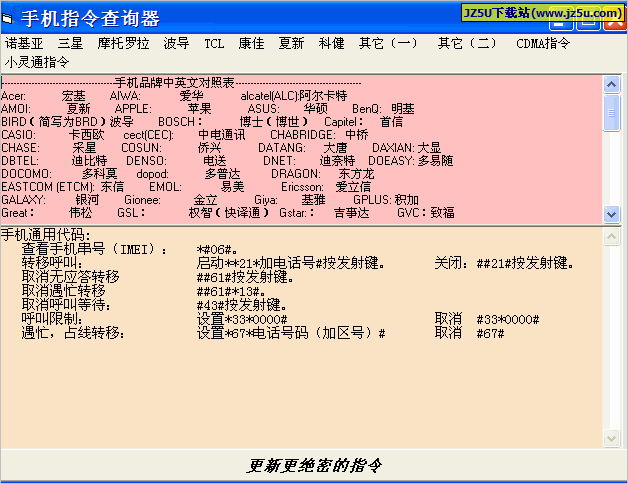Click the 转移呼叫 label
Image resolution: width=628 pixels, height=484 pixels.
pos(52,263)
